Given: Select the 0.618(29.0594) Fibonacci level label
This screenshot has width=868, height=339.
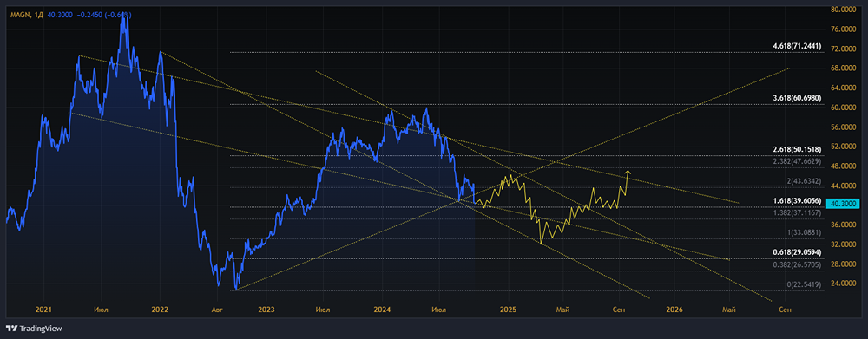Looking at the screenshot, I should pyautogui.click(x=797, y=252).
